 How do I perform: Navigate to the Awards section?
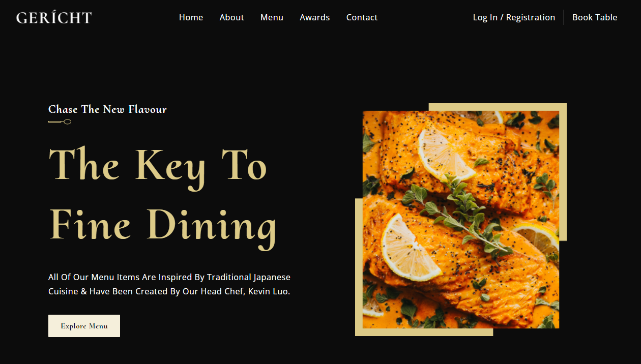tap(314, 17)
